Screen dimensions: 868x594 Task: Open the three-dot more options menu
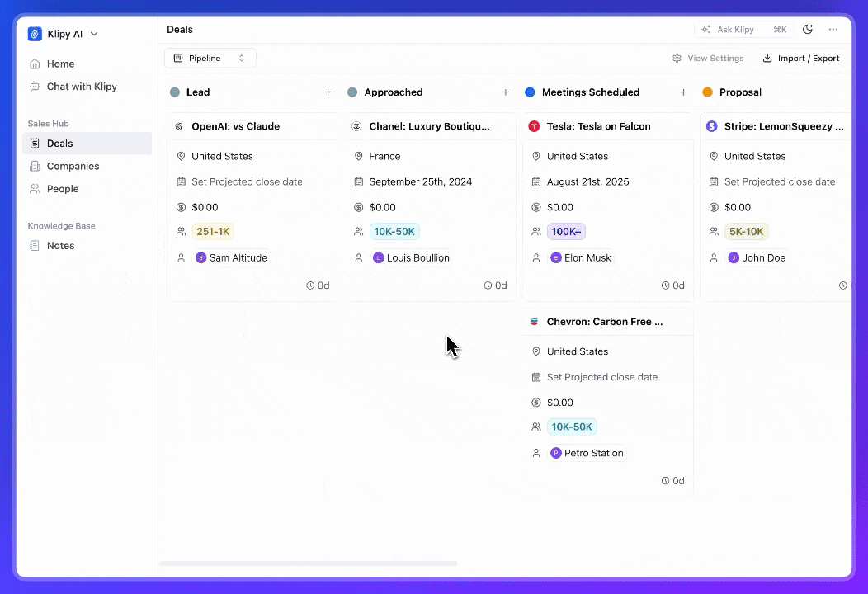click(833, 30)
